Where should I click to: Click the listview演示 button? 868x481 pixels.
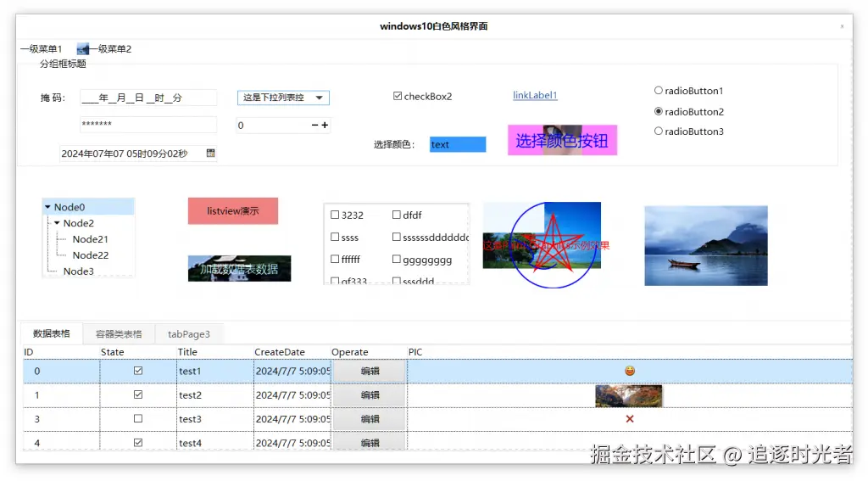pyautogui.click(x=232, y=210)
